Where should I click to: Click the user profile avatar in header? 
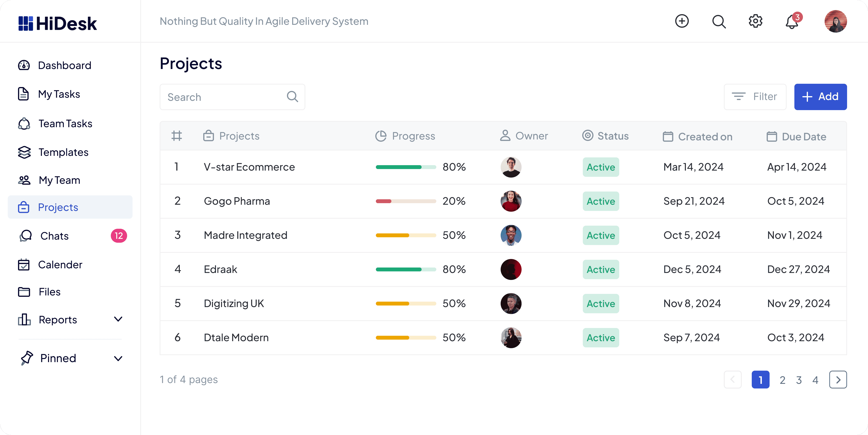coord(835,21)
